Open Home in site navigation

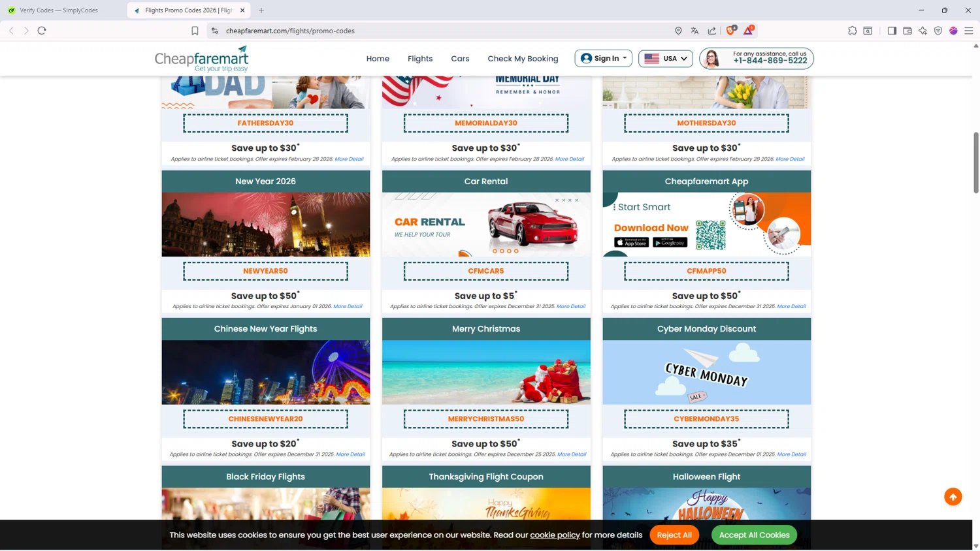coord(378,59)
